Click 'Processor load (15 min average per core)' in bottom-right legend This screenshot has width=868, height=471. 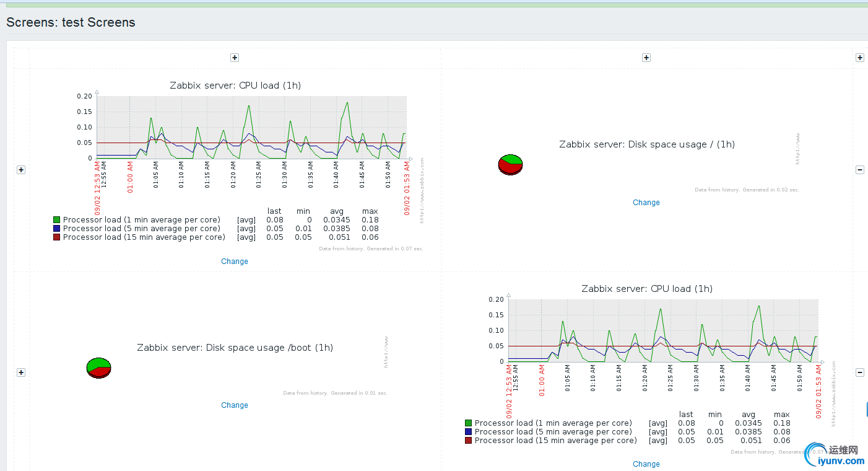coord(556,441)
